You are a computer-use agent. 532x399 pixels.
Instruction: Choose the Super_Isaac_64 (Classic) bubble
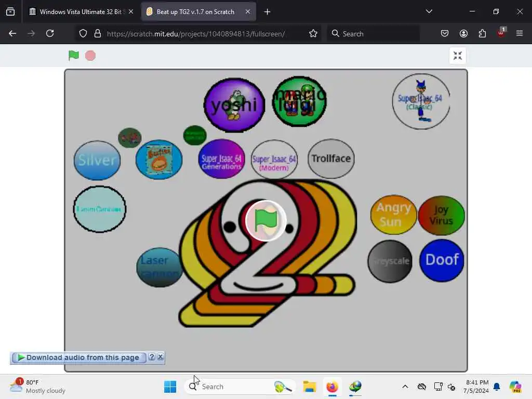point(421,101)
